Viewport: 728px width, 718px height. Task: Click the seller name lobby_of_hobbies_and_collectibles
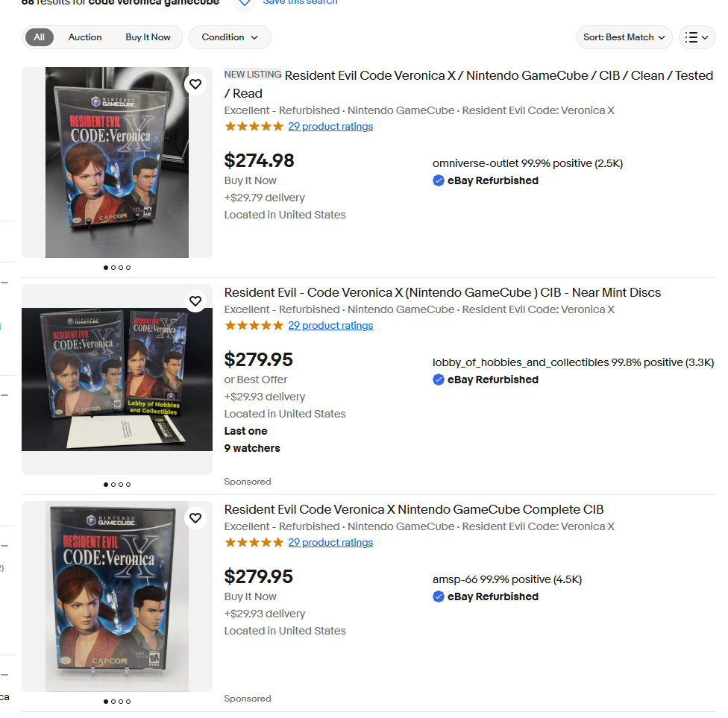[521, 362]
